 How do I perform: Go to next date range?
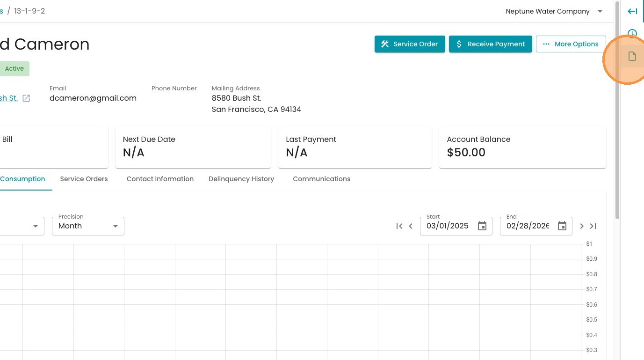click(x=582, y=226)
